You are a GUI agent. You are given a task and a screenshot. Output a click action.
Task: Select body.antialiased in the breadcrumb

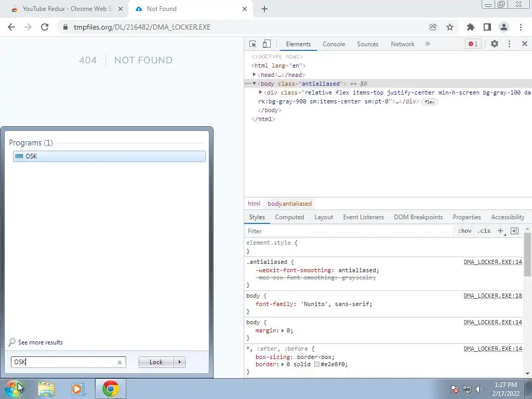click(x=289, y=204)
